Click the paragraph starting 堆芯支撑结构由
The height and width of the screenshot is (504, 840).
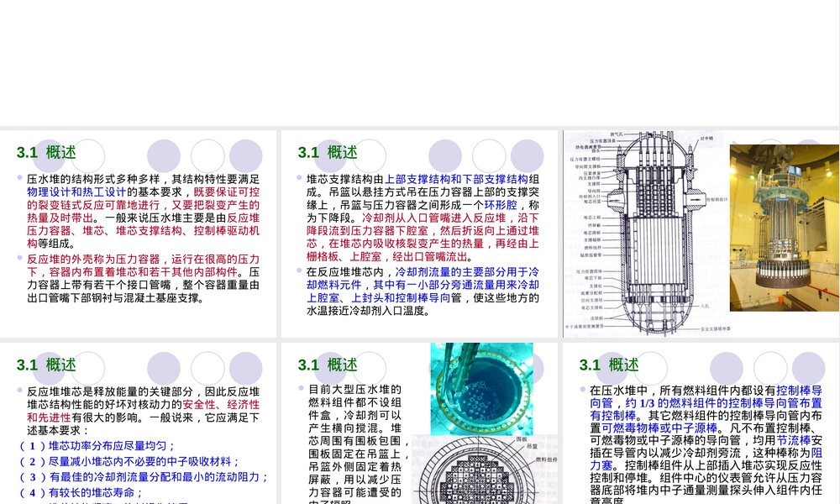coord(423,218)
